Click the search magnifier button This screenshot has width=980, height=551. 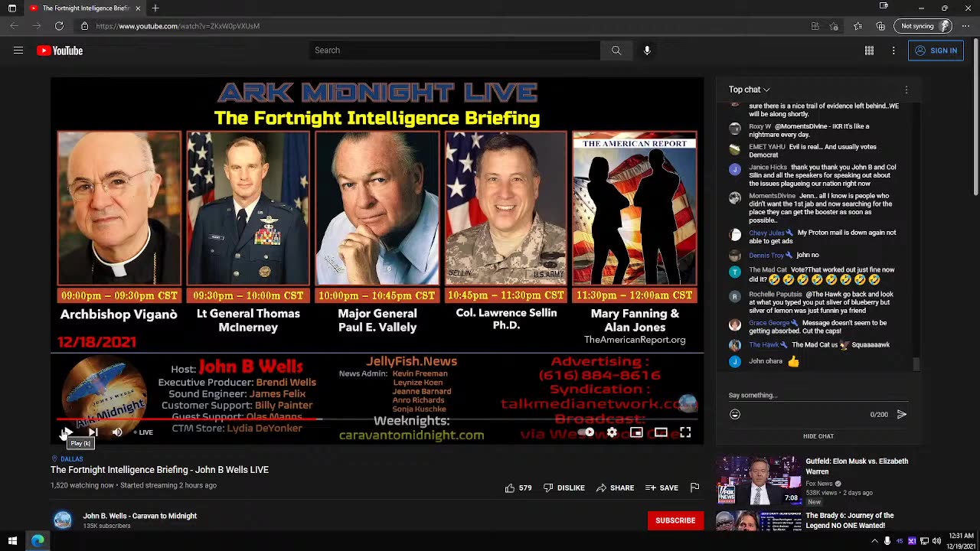tap(616, 51)
